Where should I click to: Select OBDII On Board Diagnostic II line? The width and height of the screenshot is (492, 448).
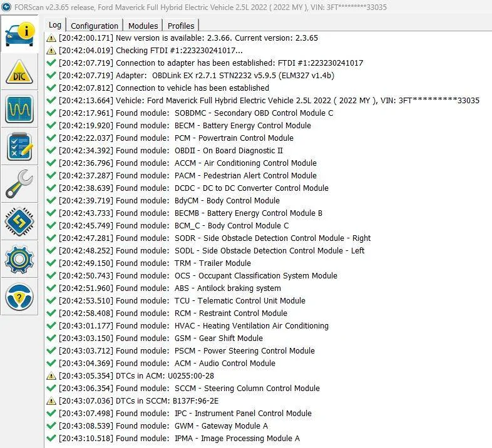click(171, 151)
